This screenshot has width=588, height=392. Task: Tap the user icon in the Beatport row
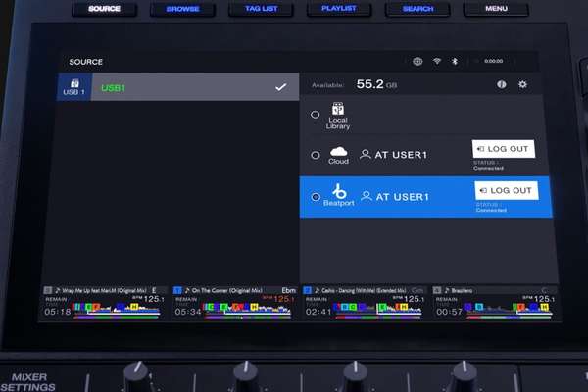point(366,196)
